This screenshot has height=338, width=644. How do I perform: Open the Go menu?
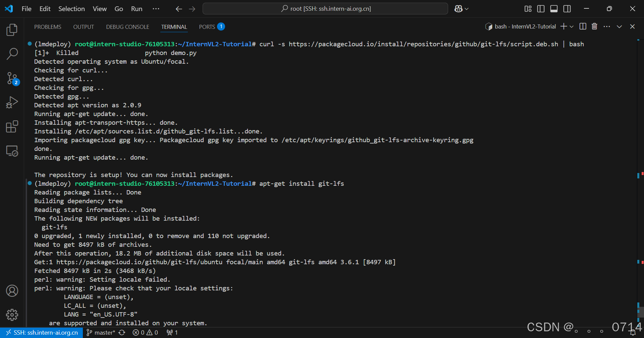119,9
